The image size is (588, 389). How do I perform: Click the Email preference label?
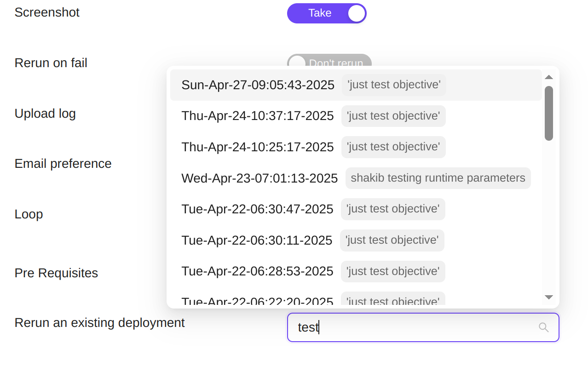point(63,164)
